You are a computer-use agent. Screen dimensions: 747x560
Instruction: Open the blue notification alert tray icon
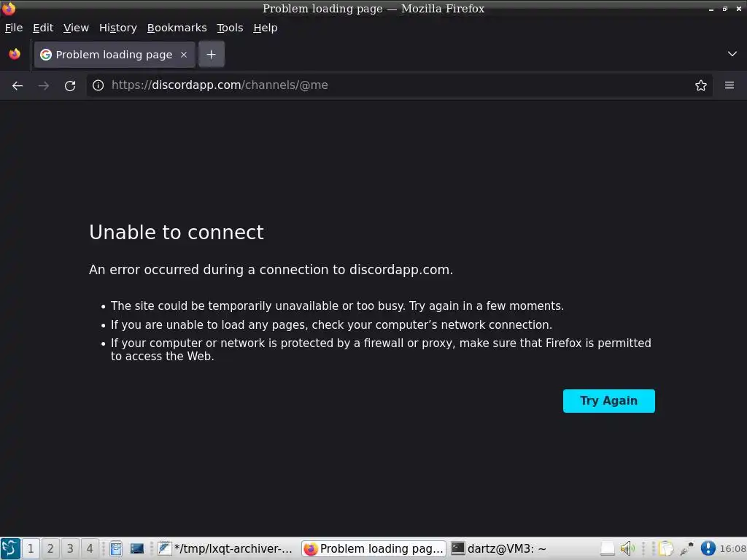tap(708, 548)
